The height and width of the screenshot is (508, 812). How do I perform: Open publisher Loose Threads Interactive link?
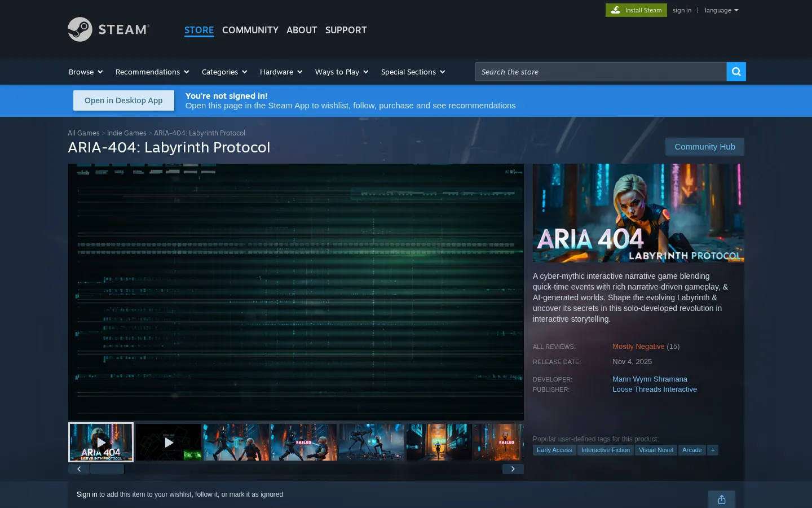pyautogui.click(x=655, y=389)
